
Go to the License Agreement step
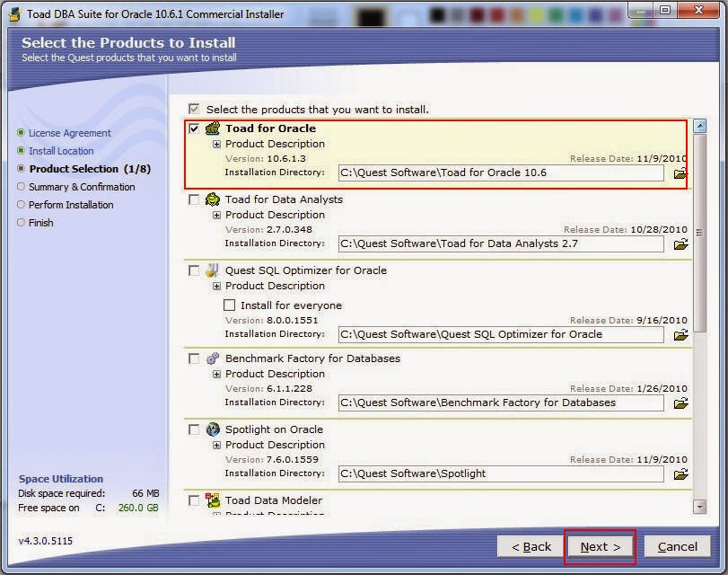[70, 133]
